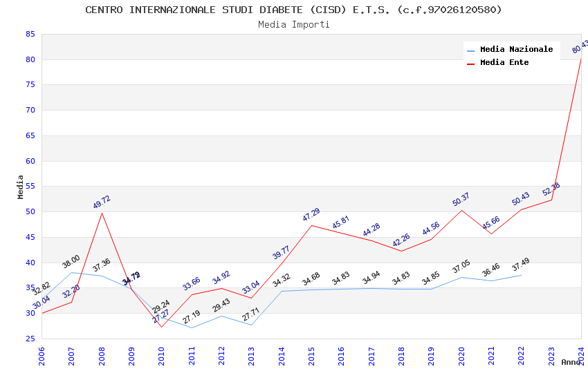Click the 30.04 data label
This screenshot has width=588, height=380.
click(x=42, y=302)
